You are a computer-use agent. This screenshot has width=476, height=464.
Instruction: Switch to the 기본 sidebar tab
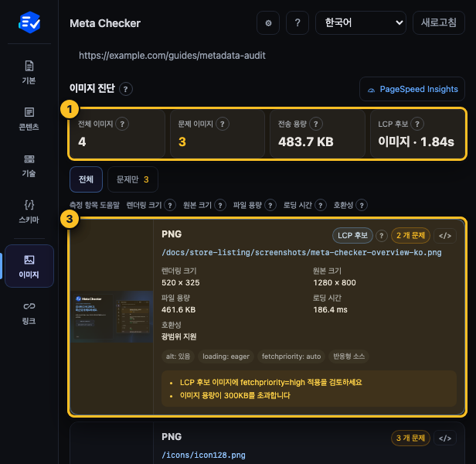tap(29, 73)
